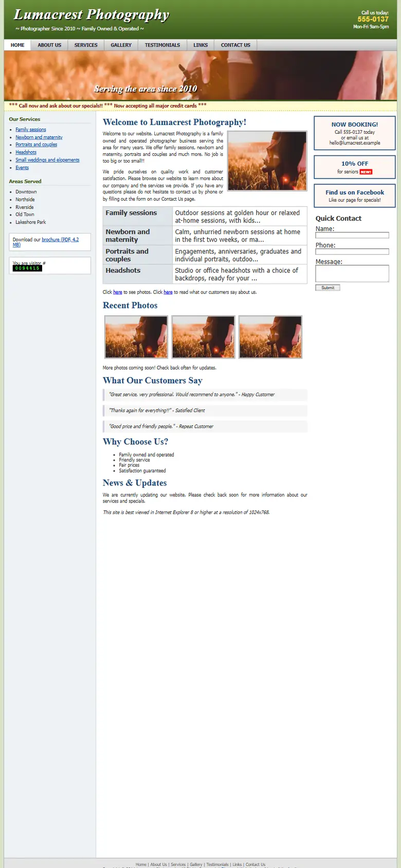
Task: Click the NOW BOOKING! promo box
Action: (x=355, y=133)
